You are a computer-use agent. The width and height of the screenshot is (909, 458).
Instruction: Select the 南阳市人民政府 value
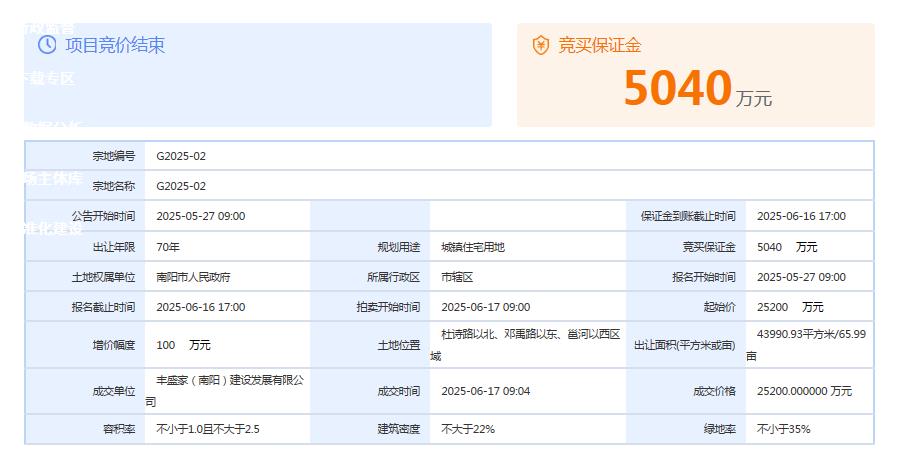tap(193, 277)
